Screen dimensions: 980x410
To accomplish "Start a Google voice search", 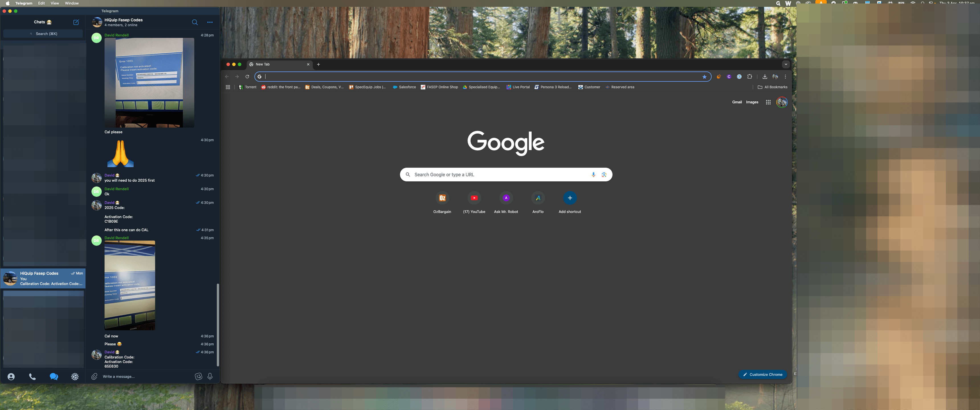I will coord(593,175).
